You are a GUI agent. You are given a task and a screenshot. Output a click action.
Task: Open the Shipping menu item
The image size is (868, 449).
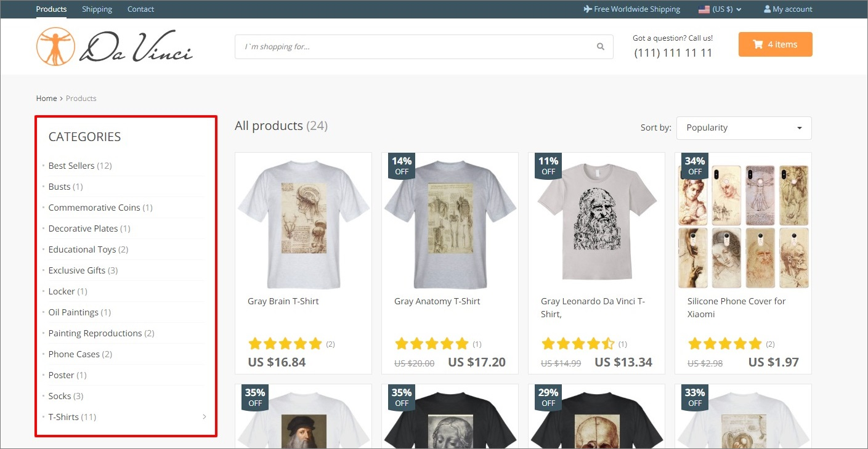pyautogui.click(x=97, y=9)
